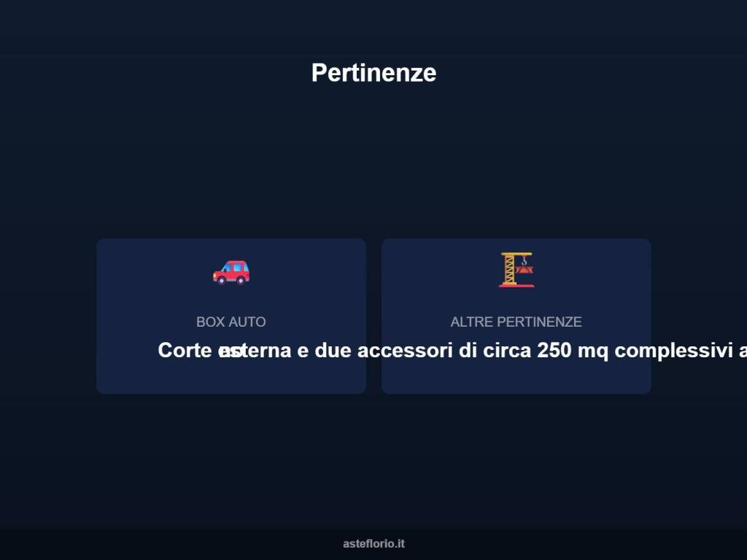Click the red car icon
This screenshot has height=560, width=747.
231,273
